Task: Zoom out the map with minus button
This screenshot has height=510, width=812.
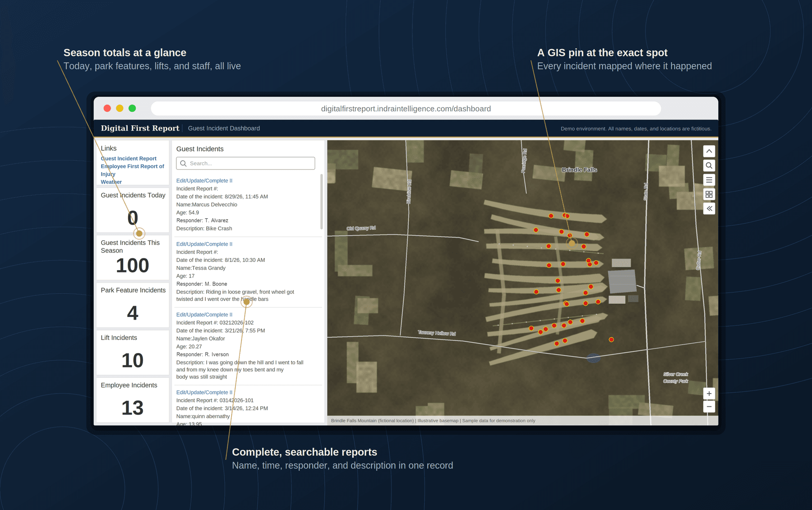Action: [709, 407]
